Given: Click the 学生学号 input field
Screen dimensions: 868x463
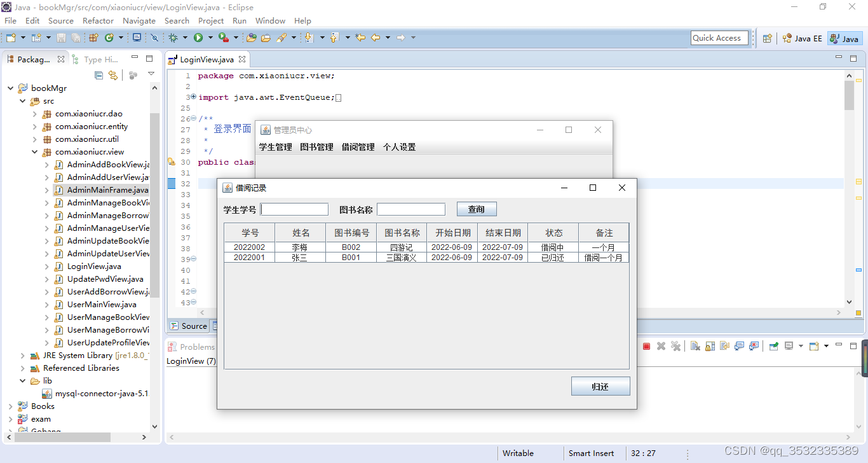Looking at the screenshot, I should 294,209.
